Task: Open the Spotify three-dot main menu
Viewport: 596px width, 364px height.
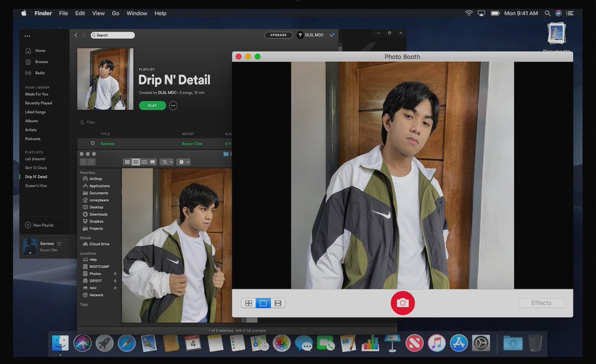Action: tap(27, 36)
